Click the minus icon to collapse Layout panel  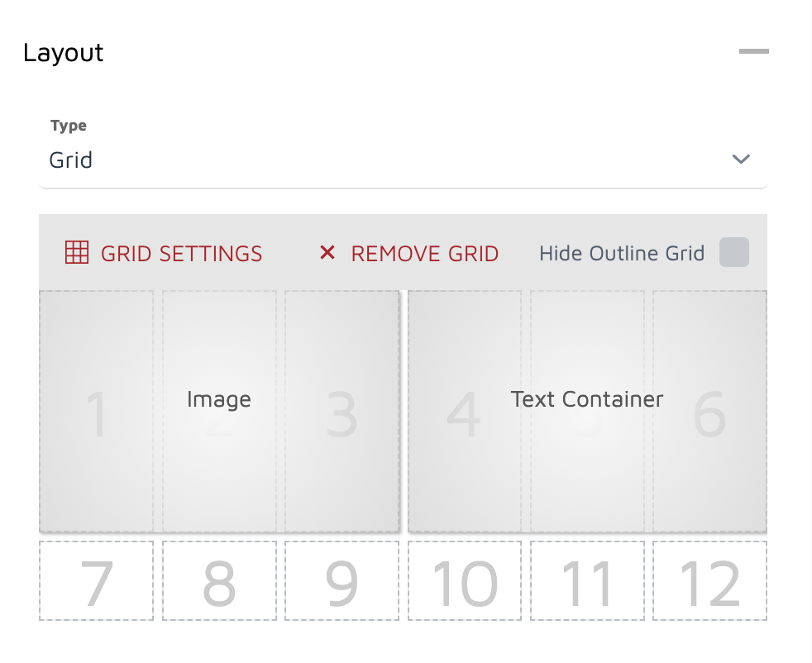click(753, 51)
